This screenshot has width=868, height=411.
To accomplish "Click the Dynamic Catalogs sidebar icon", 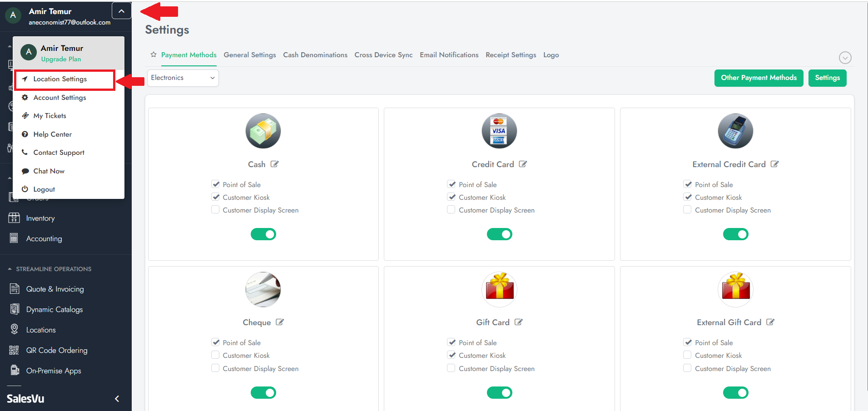I will click(x=15, y=309).
